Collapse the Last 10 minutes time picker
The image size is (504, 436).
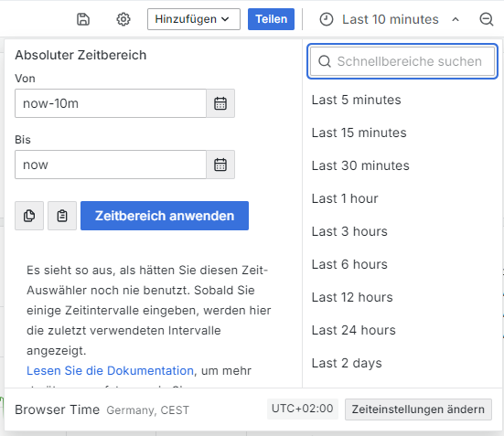456,19
